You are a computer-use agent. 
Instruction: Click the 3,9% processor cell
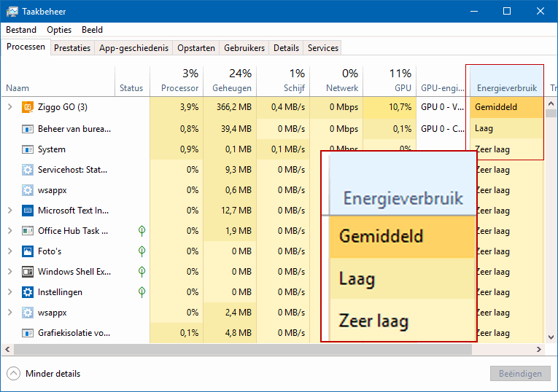point(177,107)
